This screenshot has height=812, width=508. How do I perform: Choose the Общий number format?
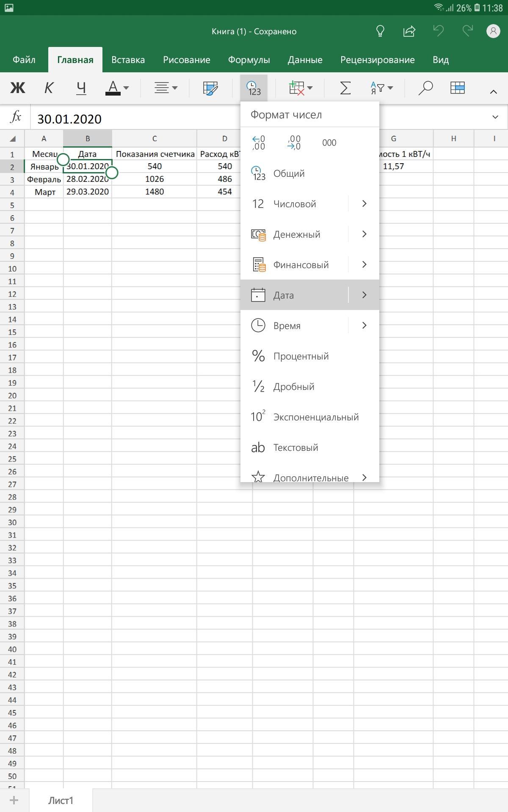[x=310, y=173]
